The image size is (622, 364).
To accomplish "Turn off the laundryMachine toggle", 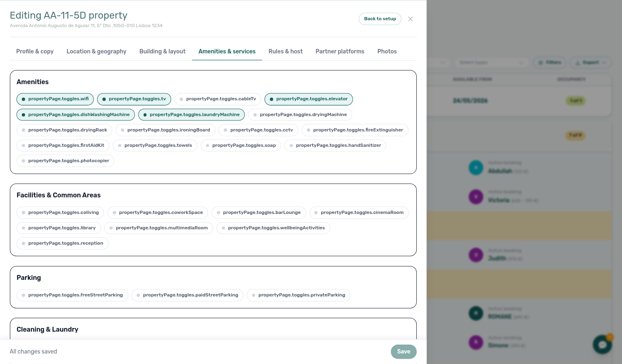I will [192, 115].
